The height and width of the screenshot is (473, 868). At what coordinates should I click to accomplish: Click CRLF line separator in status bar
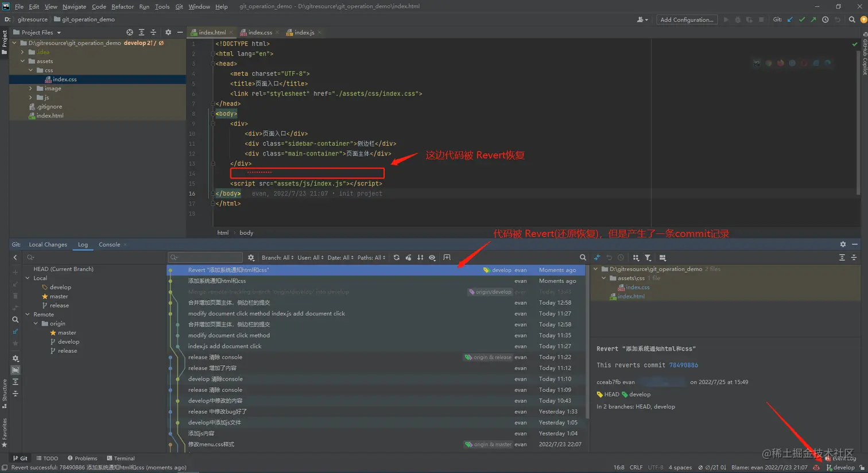636,468
